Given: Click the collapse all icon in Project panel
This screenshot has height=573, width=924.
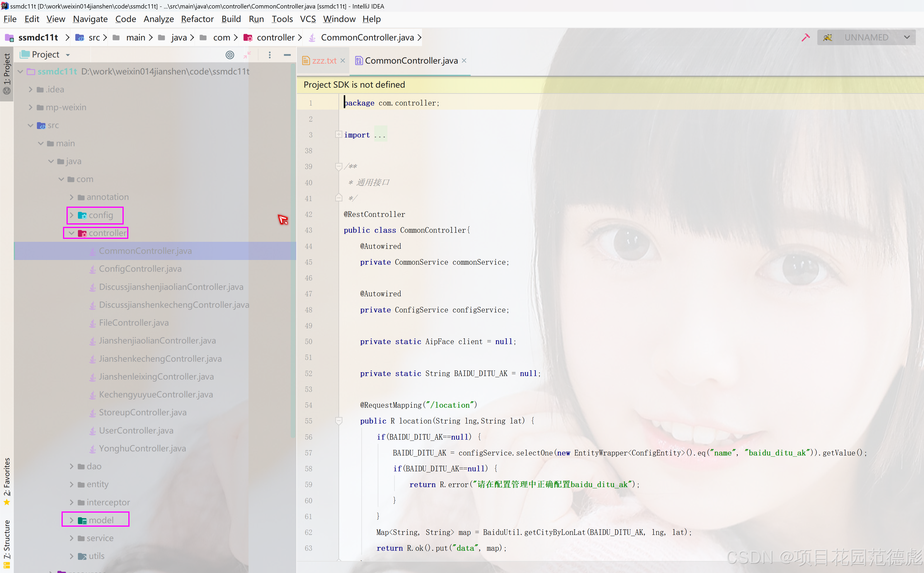Looking at the screenshot, I should [247, 55].
